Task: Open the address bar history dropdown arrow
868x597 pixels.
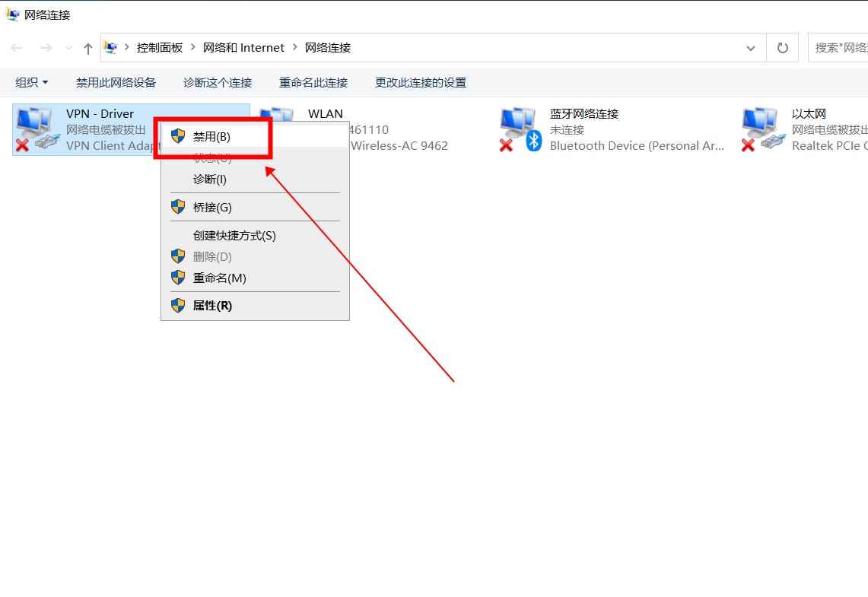Action: pos(750,47)
